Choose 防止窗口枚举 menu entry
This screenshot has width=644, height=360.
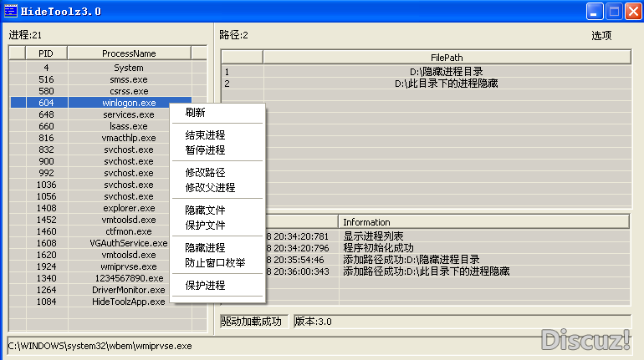click(x=217, y=263)
